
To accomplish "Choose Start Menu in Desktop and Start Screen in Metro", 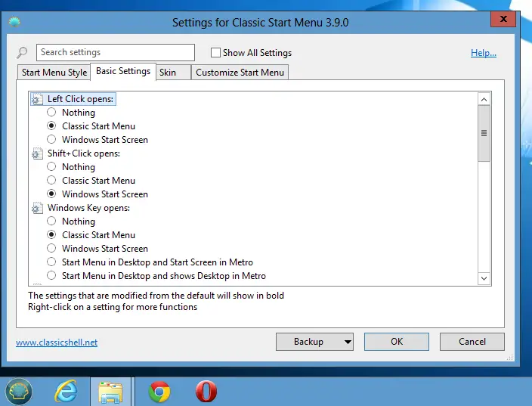I will (51, 262).
